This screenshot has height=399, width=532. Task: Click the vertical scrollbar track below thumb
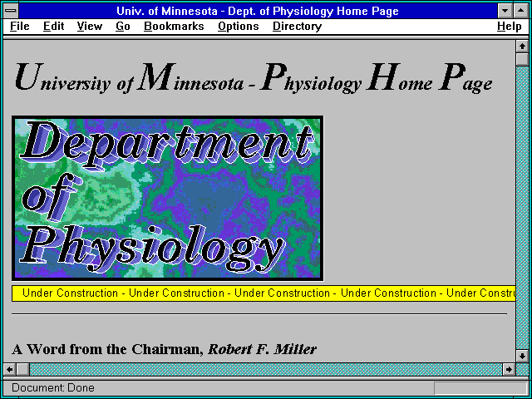(522, 208)
